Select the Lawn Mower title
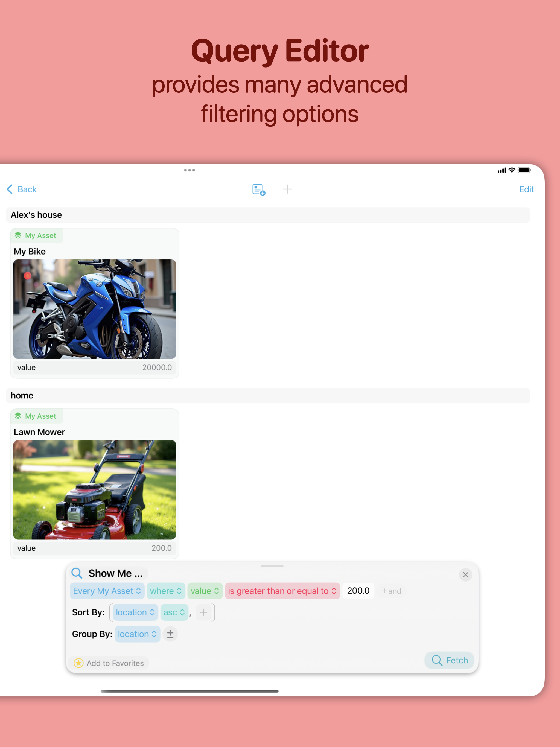 click(x=39, y=432)
